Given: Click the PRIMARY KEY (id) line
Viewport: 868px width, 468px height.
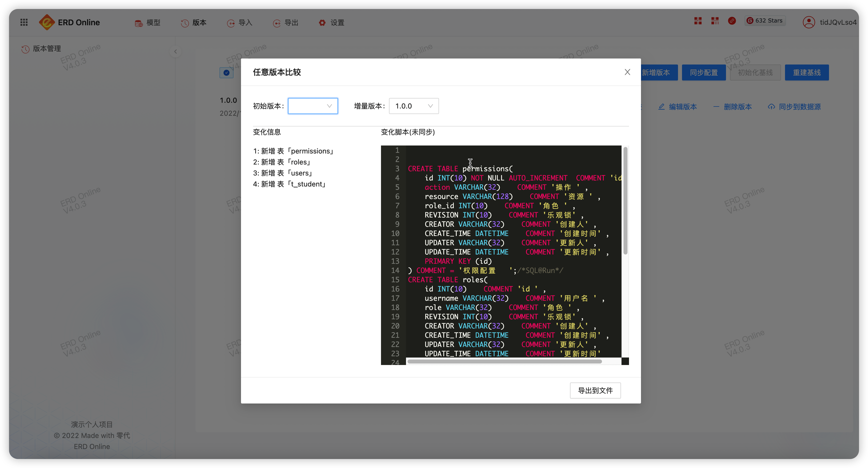Looking at the screenshot, I should point(458,261).
